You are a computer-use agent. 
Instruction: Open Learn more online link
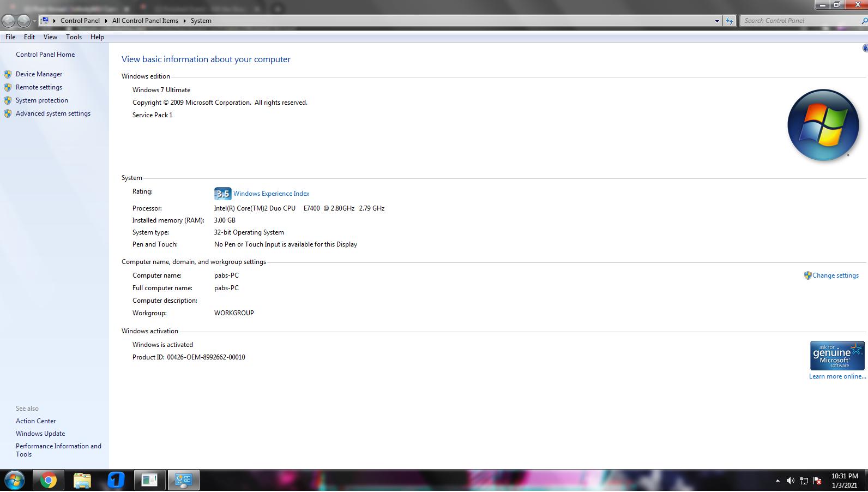coord(837,376)
